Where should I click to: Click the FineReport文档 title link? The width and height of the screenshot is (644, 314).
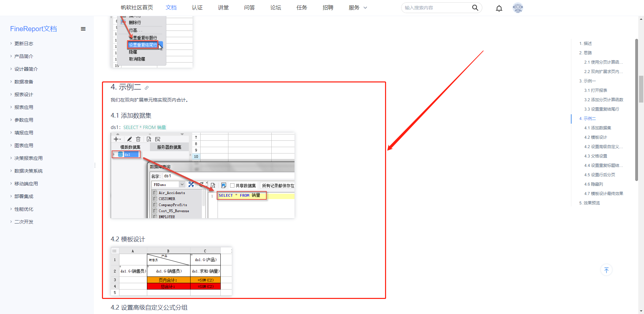[x=34, y=29]
